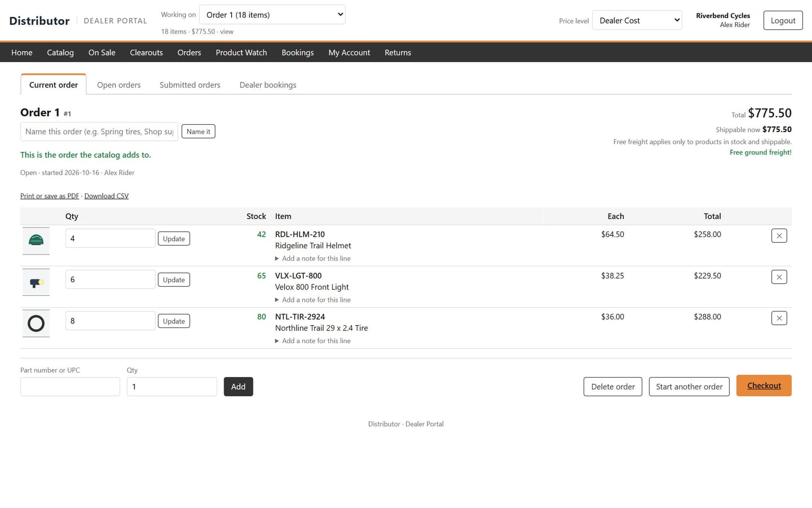The image size is (812, 508).
Task: Click the Delete order button
Action: tap(613, 387)
